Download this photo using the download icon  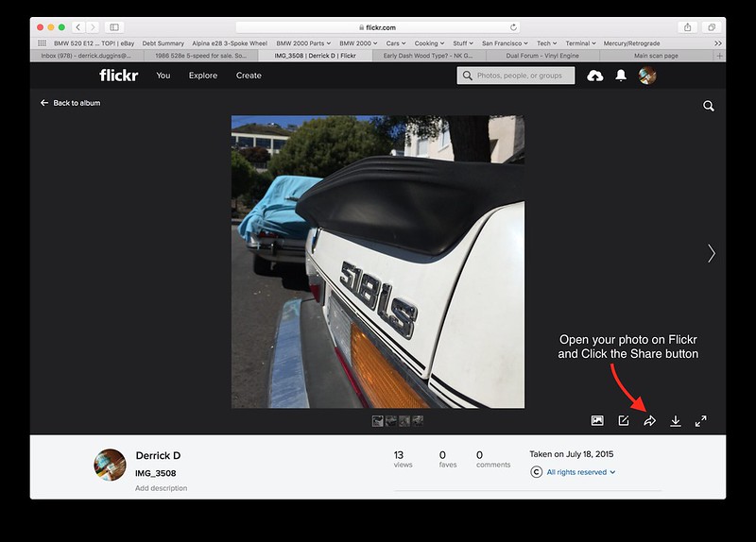pyautogui.click(x=676, y=421)
